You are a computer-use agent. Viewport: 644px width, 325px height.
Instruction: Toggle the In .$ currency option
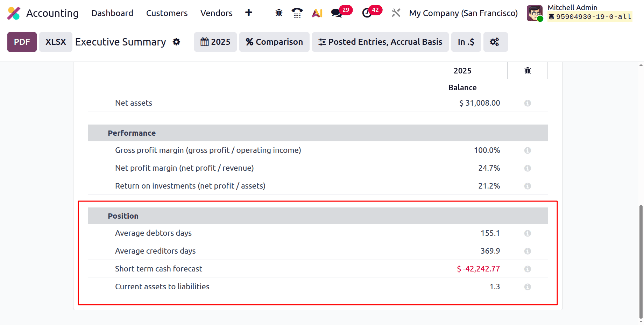(x=466, y=42)
